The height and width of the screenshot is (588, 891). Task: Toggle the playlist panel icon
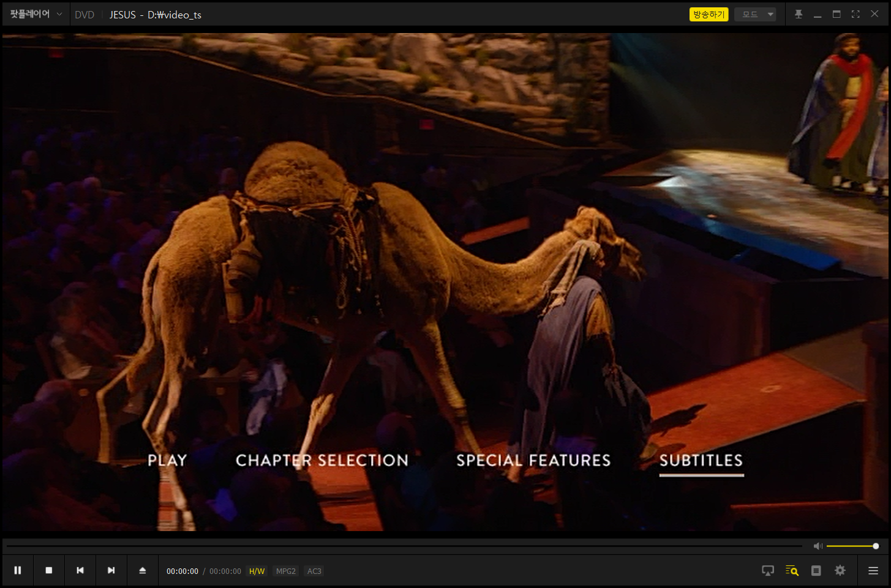point(816,570)
